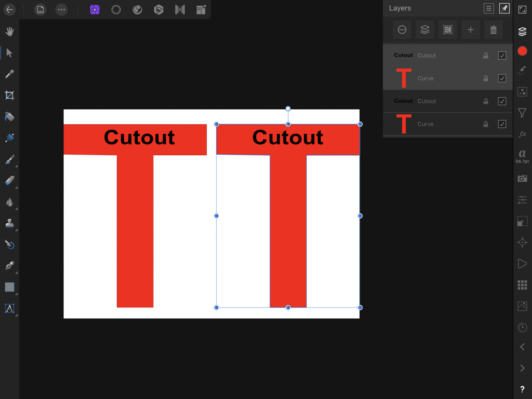Select the Color Picker eyedropper tool
The image size is (532, 399).
point(10,74)
